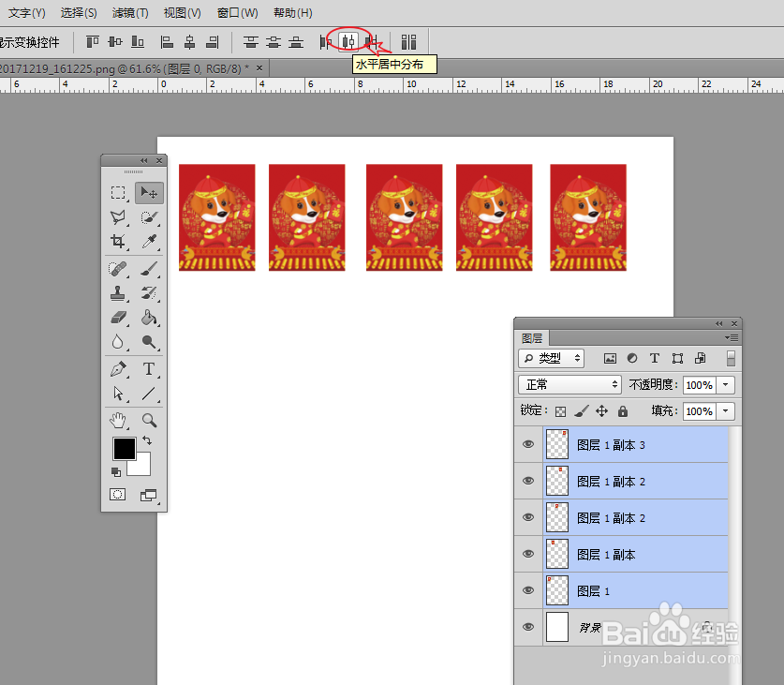Select the Dodge tool
The height and width of the screenshot is (685, 784).
(x=149, y=342)
